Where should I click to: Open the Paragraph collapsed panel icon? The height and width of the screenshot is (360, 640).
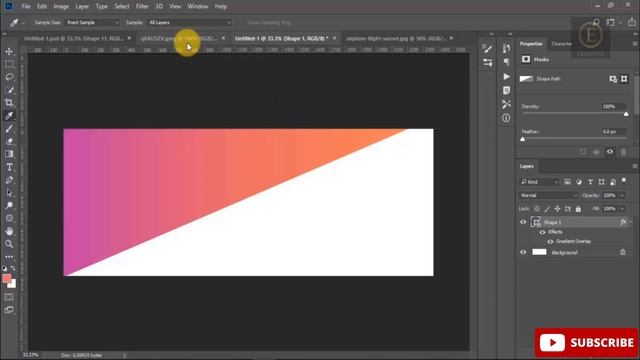[507, 62]
